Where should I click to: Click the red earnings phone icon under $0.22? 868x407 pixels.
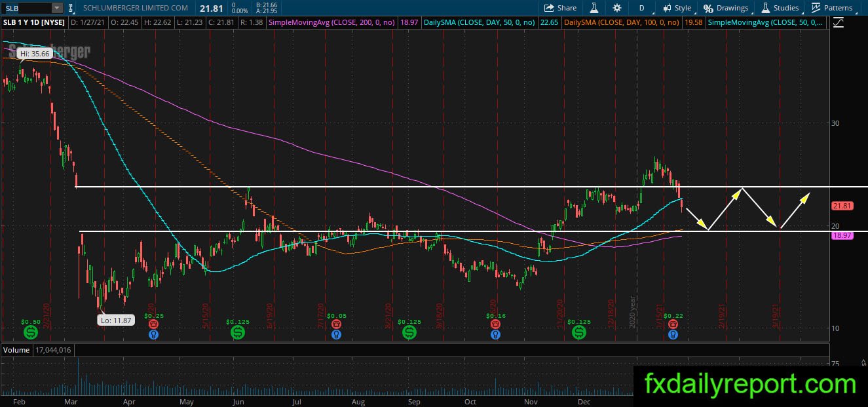672,324
